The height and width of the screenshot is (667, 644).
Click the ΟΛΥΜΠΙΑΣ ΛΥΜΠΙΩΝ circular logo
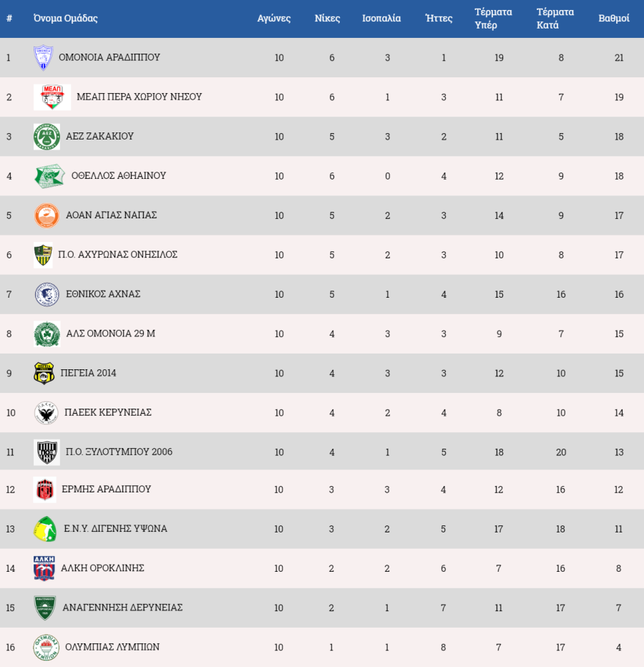pyautogui.click(x=47, y=647)
